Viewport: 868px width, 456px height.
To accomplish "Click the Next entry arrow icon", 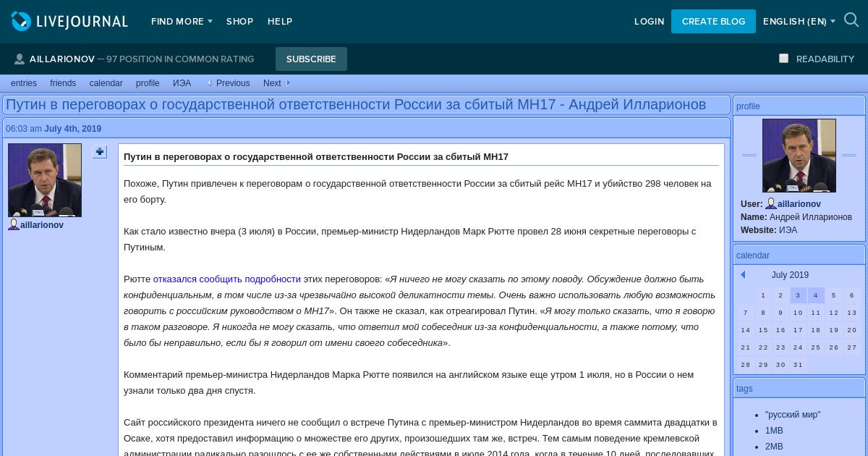I will 288,83.
